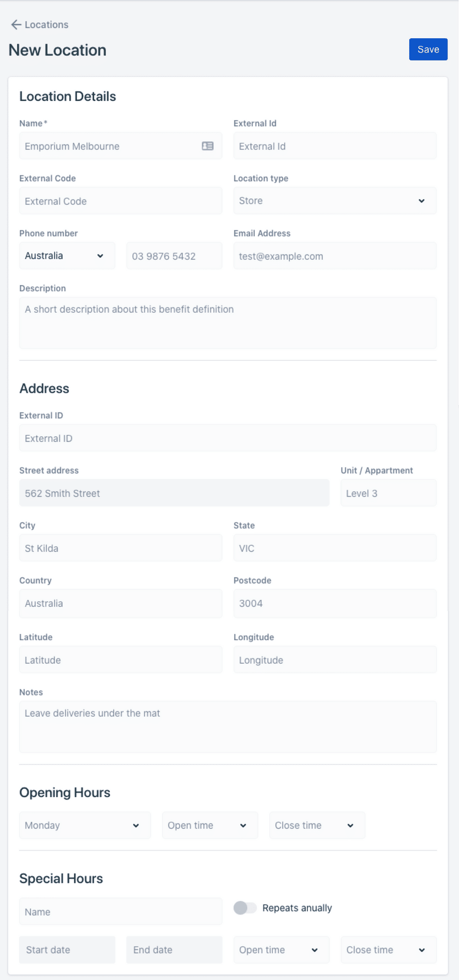The width and height of the screenshot is (459, 980).
Task: Select the End date field
Action: click(x=174, y=950)
